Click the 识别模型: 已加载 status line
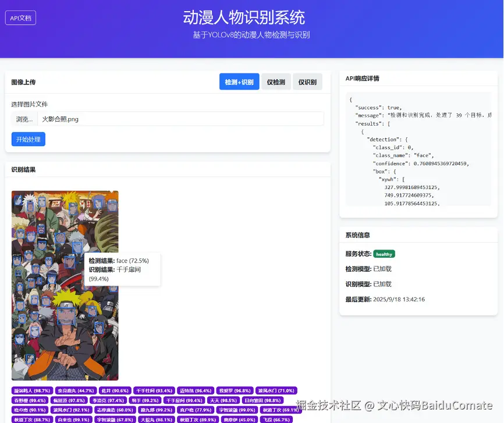 (x=368, y=284)
